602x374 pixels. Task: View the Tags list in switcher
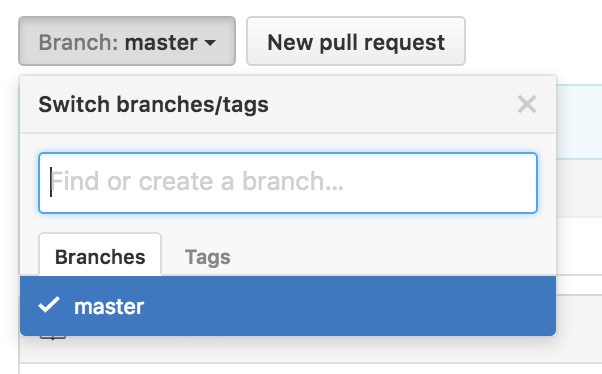[x=207, y=257]
